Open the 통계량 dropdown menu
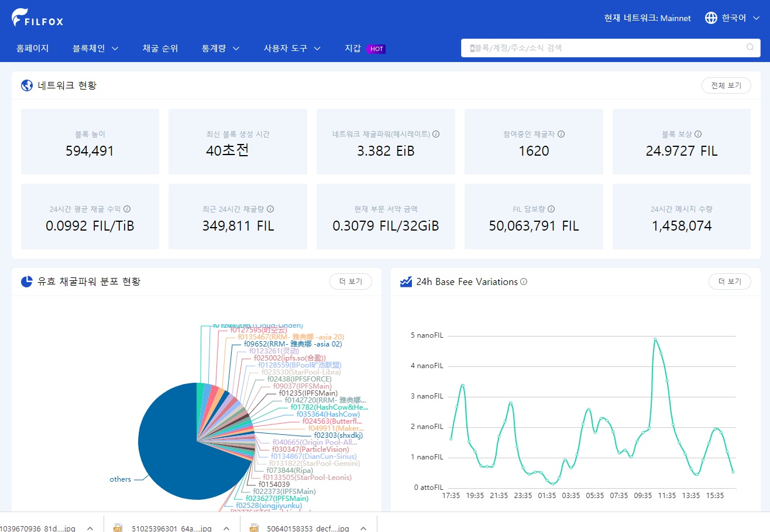 point(220,49)
